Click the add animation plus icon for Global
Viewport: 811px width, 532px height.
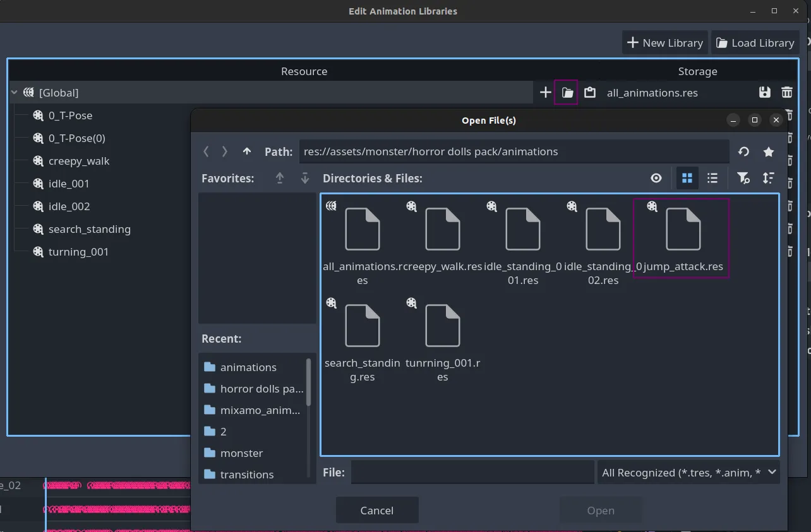545,93
